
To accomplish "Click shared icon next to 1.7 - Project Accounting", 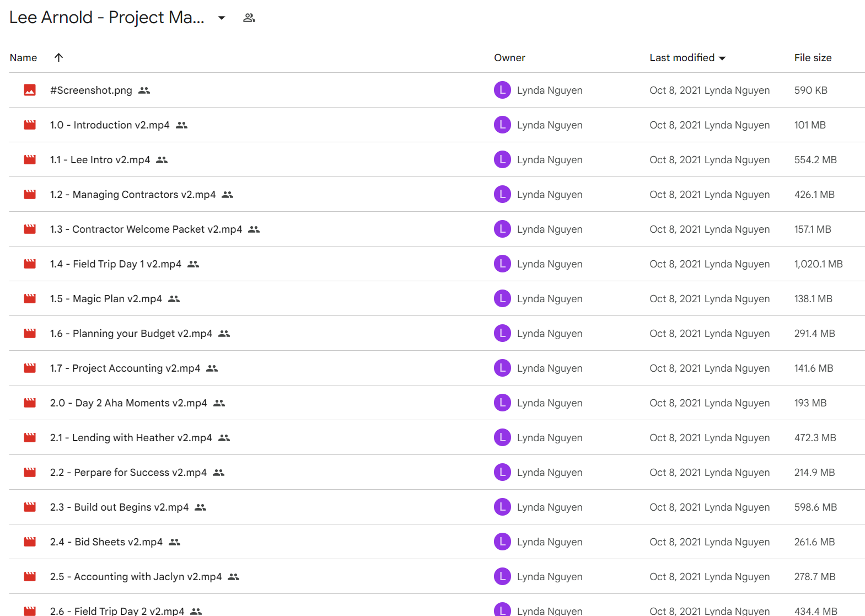I will 212,368.
